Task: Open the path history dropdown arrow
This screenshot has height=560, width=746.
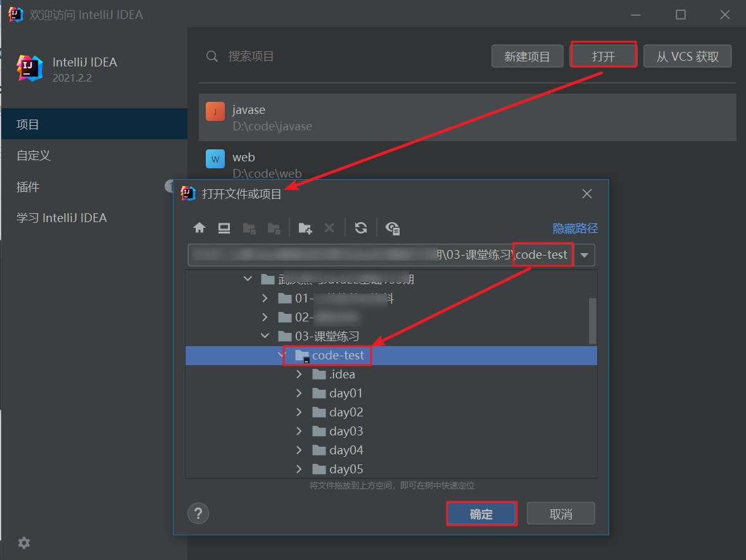Action: coord(585,255)
